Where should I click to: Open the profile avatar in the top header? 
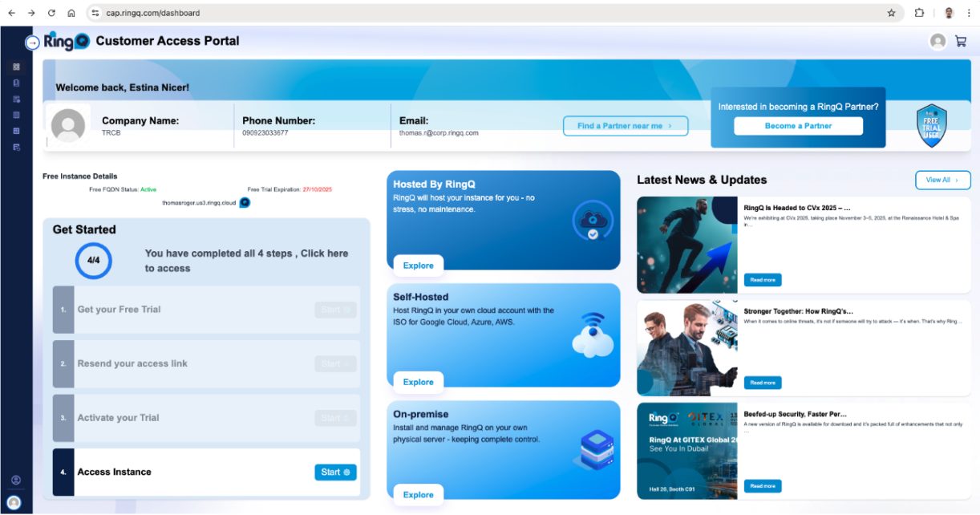click(x=937, y=42)
